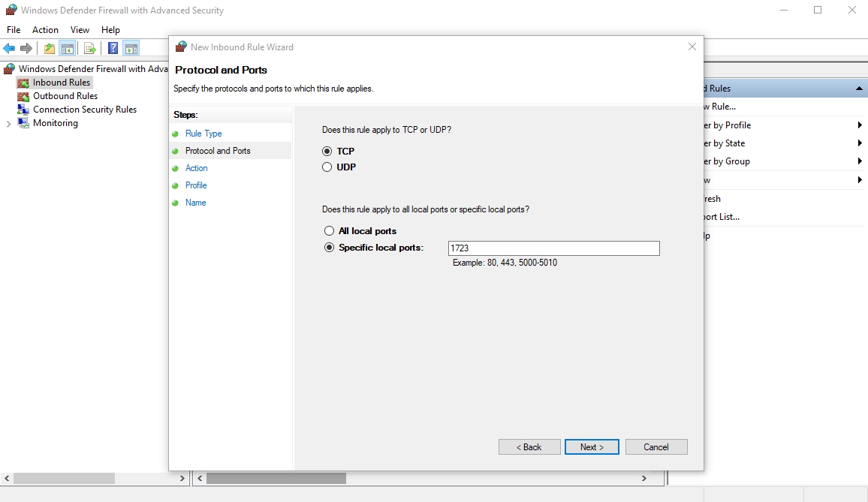
Task: Click the right arrow of console tree scrollbar
Action: pos(182,478)
